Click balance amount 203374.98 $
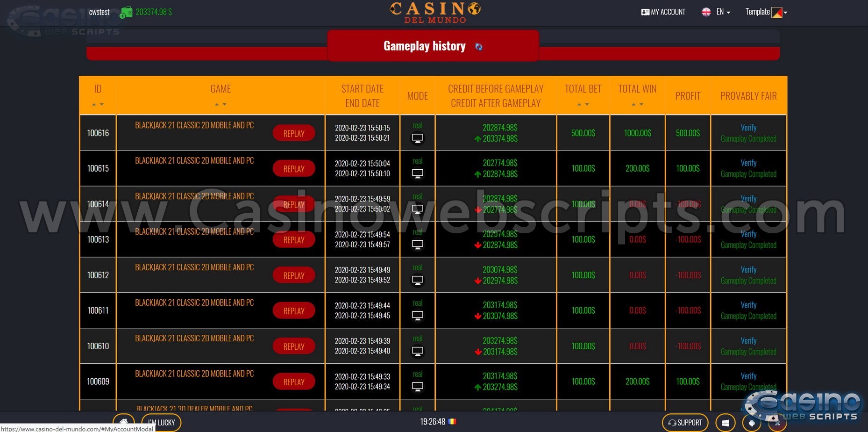This screenshot has width=868, height=432. pos(154,12)
